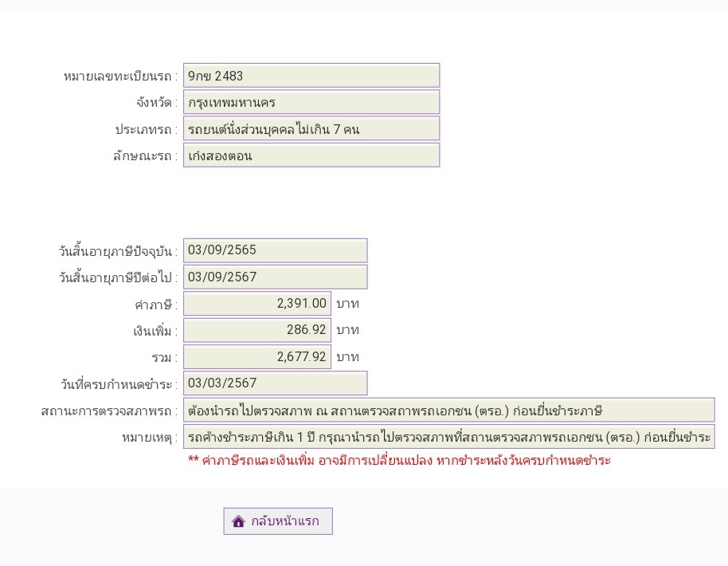Viewport: 728px width, 566px height.
Task: Click the payment due date field 03/03/2567
Action: tap(275, 383)
